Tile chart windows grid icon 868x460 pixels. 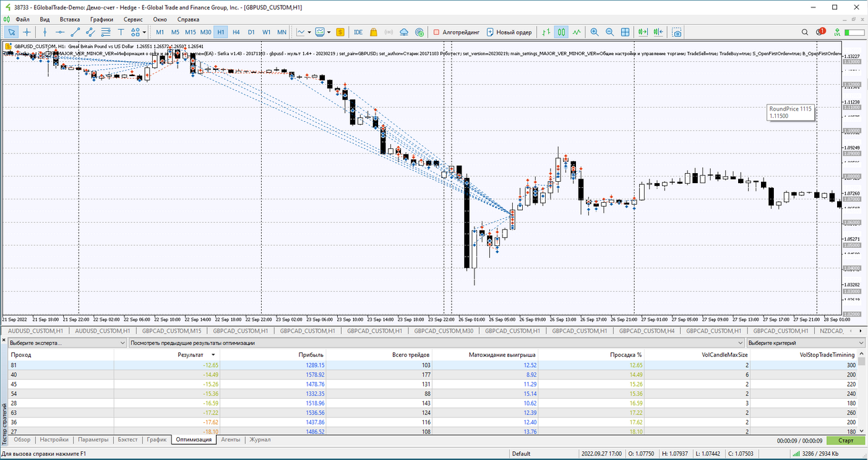point(625,32)
